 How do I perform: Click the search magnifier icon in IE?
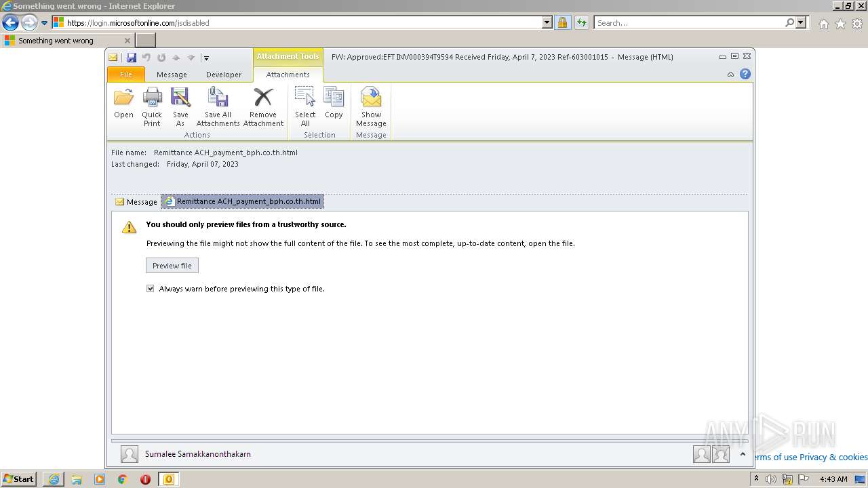(x=789, y=22)
